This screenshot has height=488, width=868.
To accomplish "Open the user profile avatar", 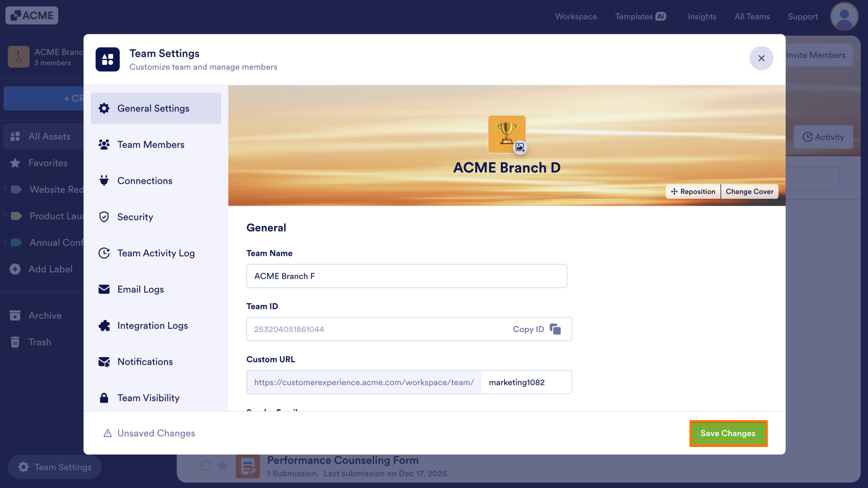I will coord(844,16).
